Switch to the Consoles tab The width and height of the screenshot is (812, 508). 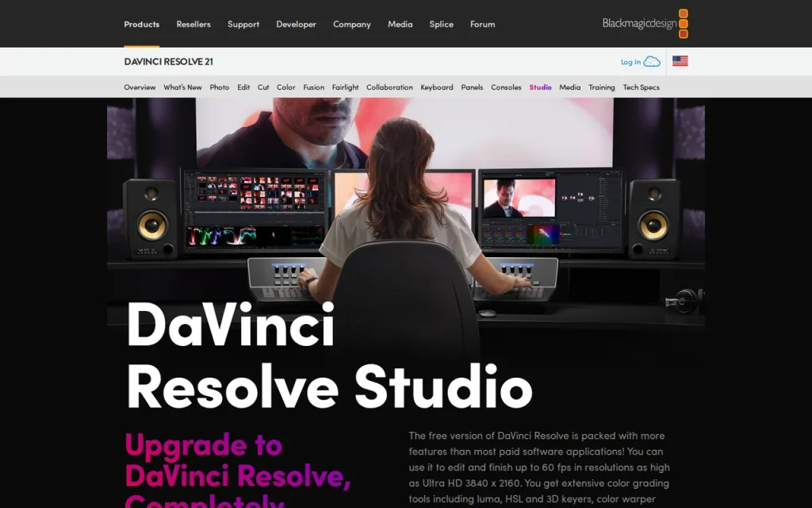pyautogui.click(x=506, y=87)
